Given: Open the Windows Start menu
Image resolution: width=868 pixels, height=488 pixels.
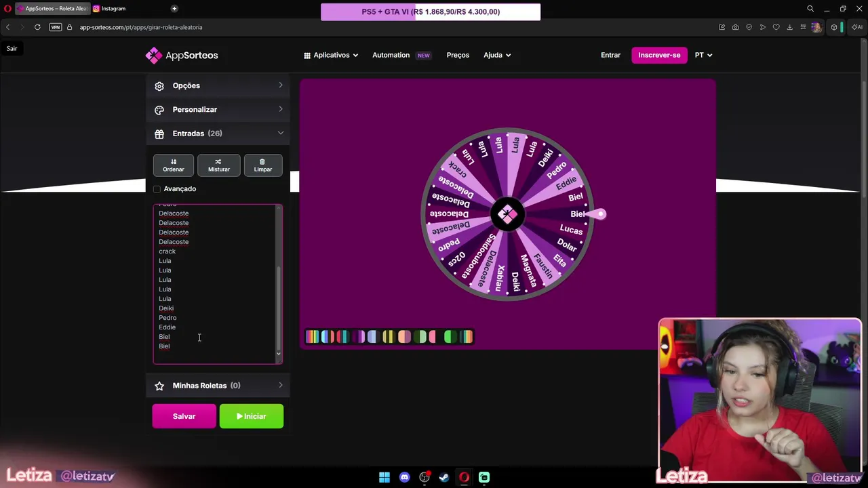Looking at the screenshot, I should (x=384, y=477).
